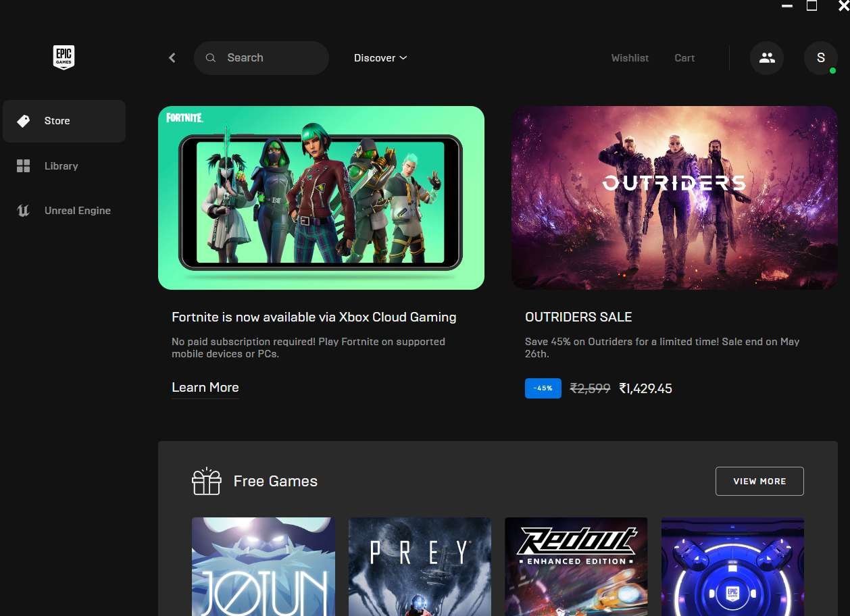
Task: Select the Unreal Engine icon in sidebar
Action: (x=23, y=210)
